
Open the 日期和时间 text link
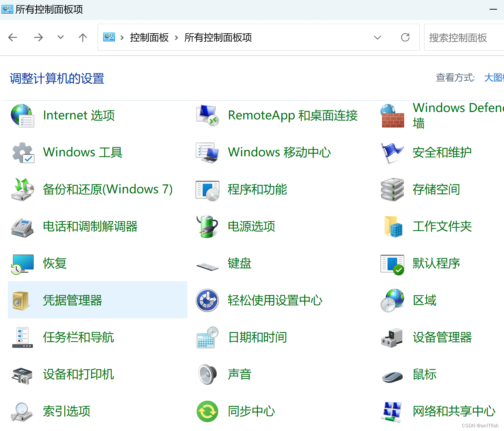click(x=258, y=337)
